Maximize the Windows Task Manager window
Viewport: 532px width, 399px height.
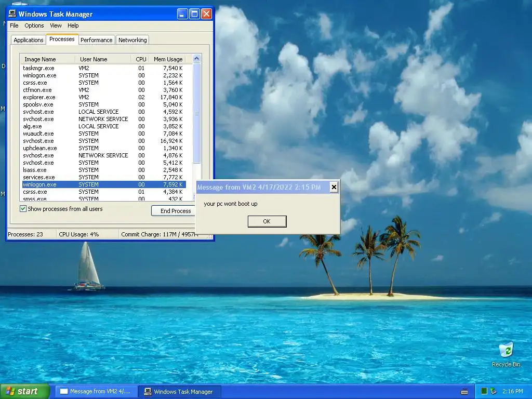coord(194,14)
